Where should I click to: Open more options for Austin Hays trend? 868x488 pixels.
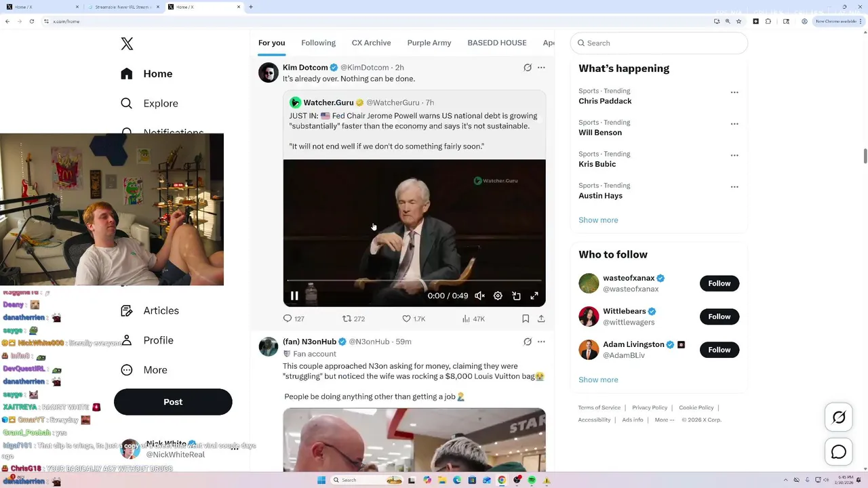click(x=734, y=187)
